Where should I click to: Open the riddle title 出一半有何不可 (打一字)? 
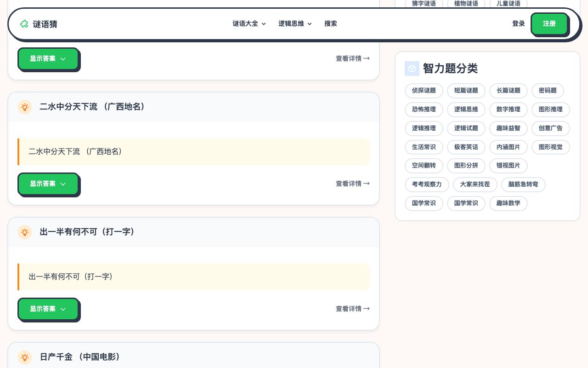(x=89, y=232)
